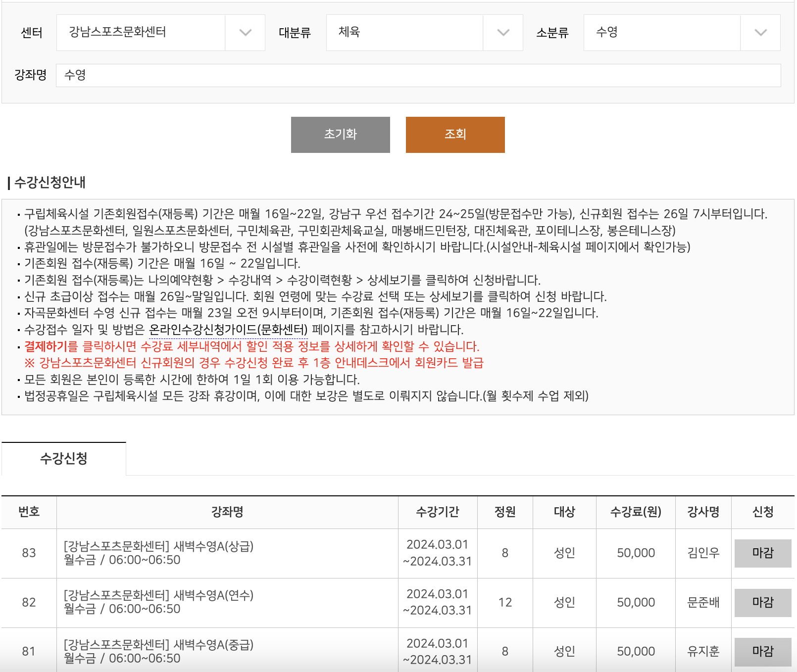Screen dimensions: 797x672
Task: Select the 강좌명 column header
Action: coord(227,512)
